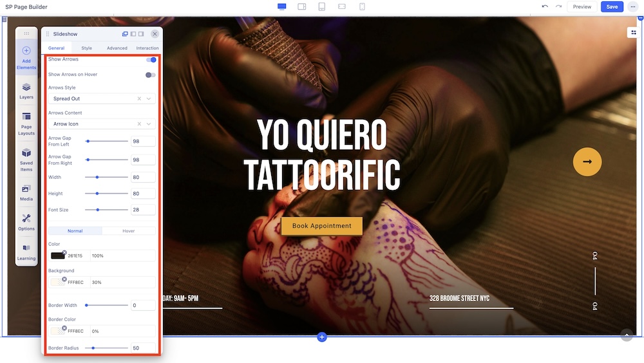Adjust Arrow Gap From Left slider
This screenshot has height=363, width=644.
click(x=106, y=141)
